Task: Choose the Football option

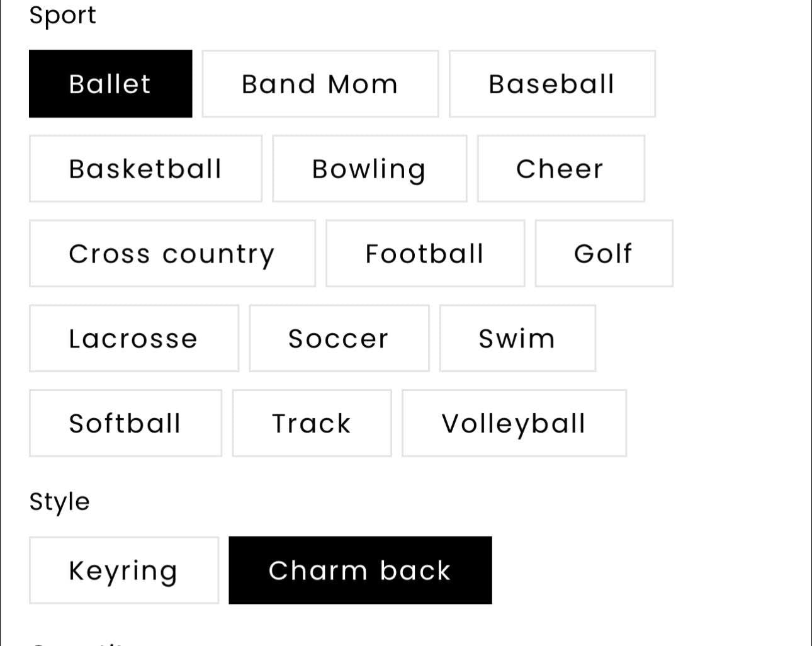Action: (x=425, y=254)
